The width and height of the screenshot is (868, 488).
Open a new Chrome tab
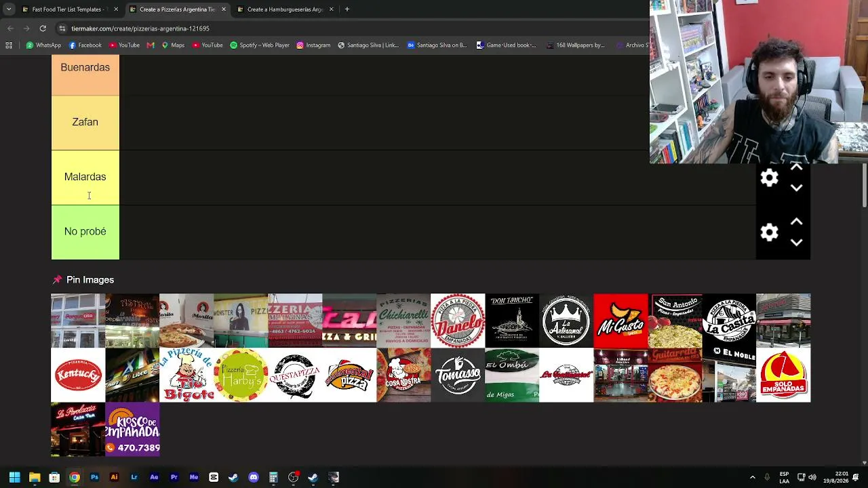coord(347,9)
